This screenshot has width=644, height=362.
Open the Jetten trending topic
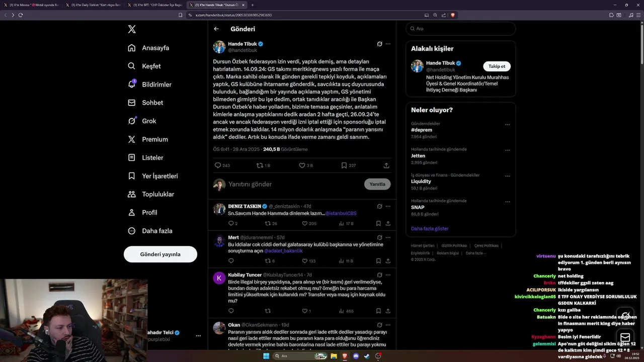[x=418, y=156]
